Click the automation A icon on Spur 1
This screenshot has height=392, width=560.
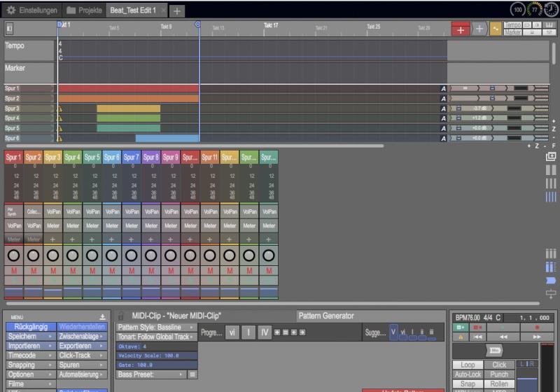pyautogui.click(x=443, y=89)
